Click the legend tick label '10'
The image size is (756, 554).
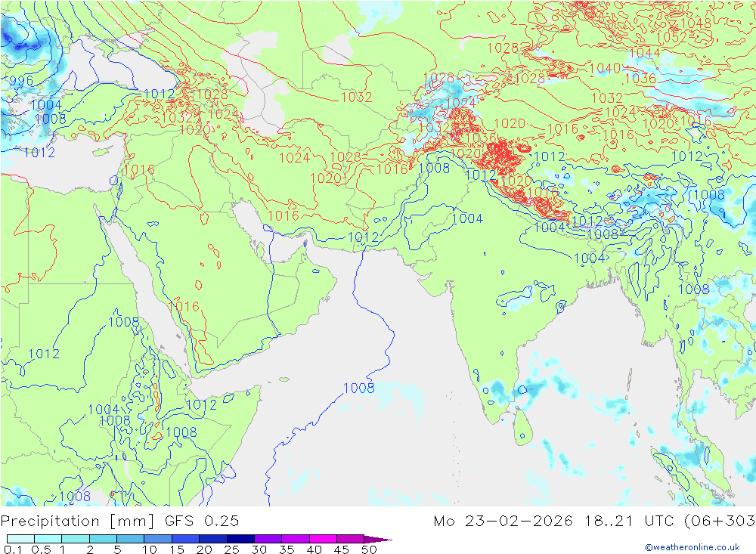point(150,549)
